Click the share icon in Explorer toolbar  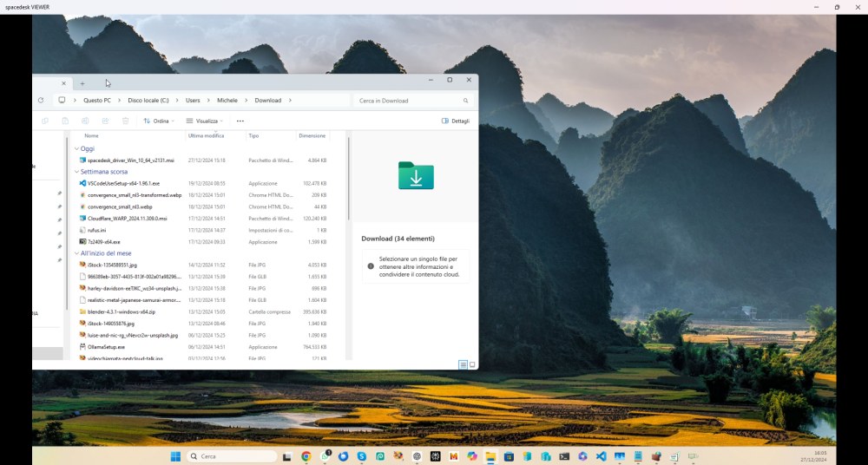point(105,121)
